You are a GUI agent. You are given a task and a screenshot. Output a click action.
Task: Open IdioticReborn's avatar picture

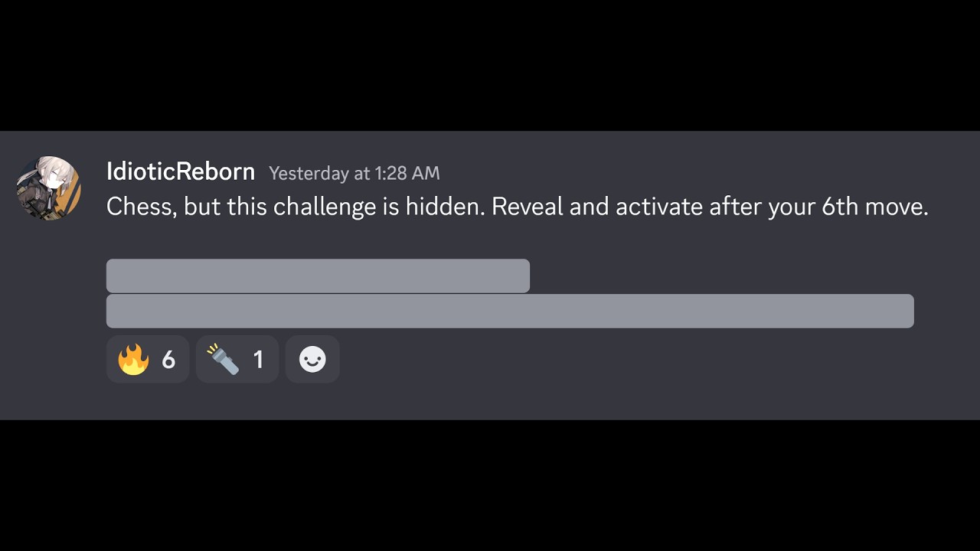pyautogui.click(x=49, y=188)
